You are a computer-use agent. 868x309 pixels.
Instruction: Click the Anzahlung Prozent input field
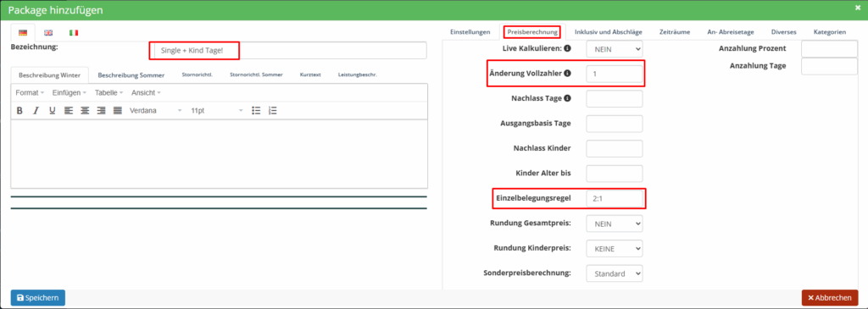[829, 48]
